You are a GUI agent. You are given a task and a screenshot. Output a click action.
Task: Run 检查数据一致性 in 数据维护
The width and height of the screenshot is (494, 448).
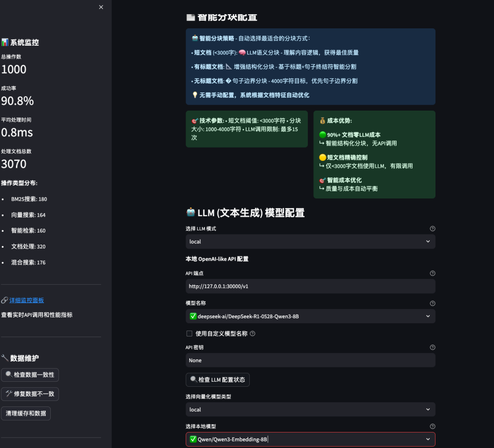tap(30, 374)
